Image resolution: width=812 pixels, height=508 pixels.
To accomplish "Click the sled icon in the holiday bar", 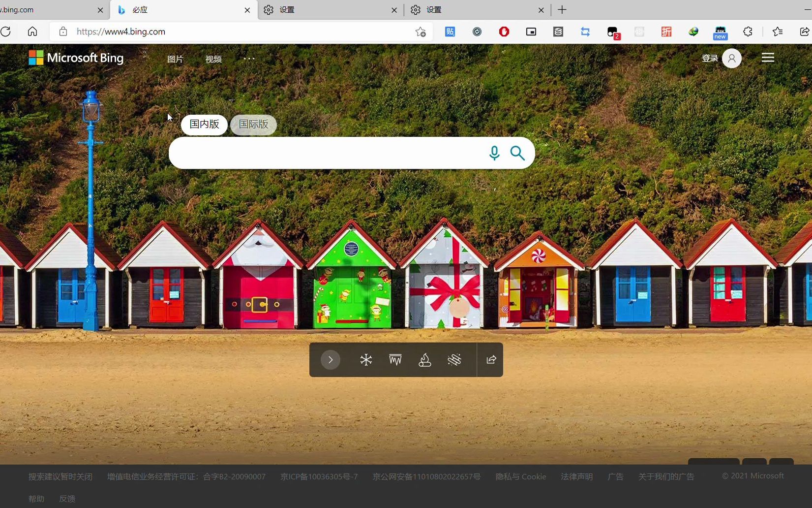I will (x=454, y=360).
